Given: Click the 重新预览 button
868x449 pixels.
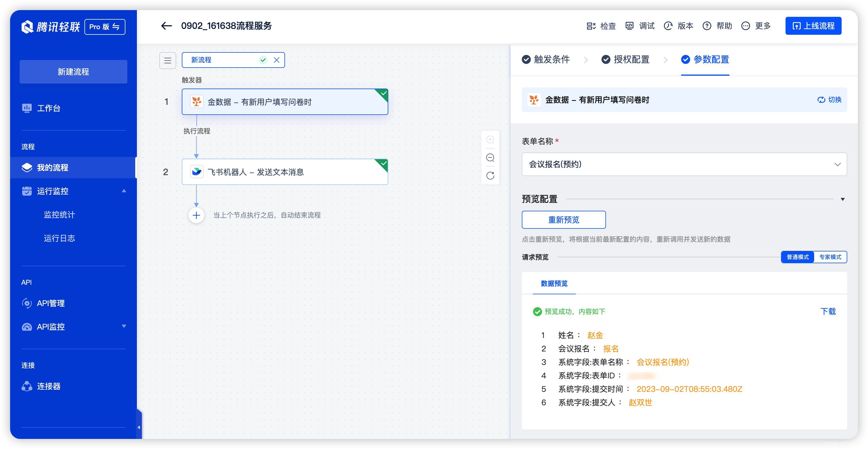Looking at the screenshot, I should tap(564, 220).
